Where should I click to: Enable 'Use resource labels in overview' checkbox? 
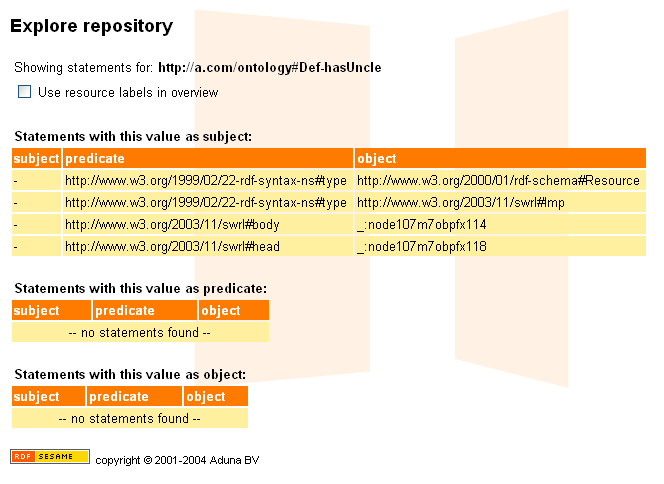point(25,92)
